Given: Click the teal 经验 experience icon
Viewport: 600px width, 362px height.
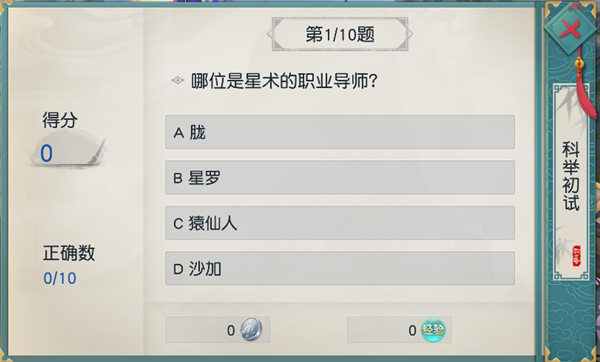Looking at the screenshot, I should point(433,330).
